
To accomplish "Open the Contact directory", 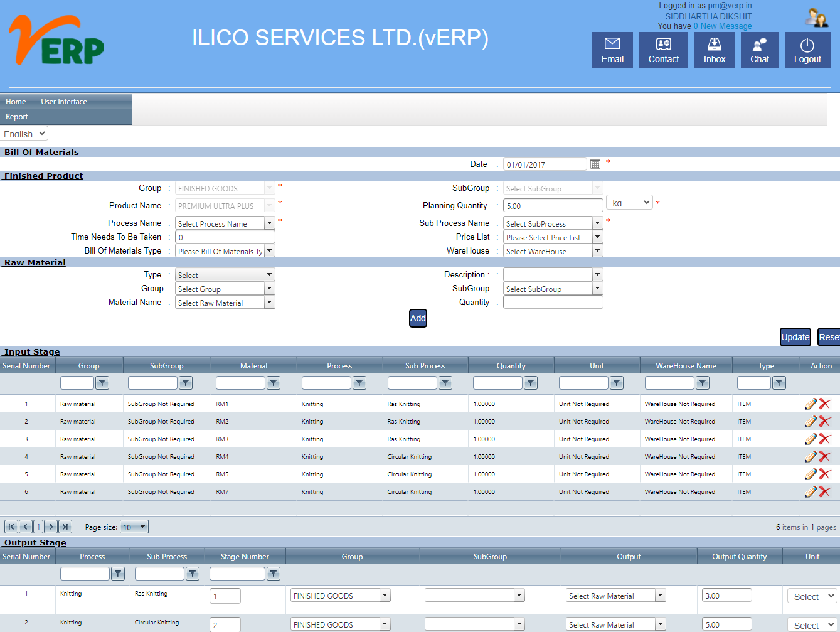I will pos(663,50).
